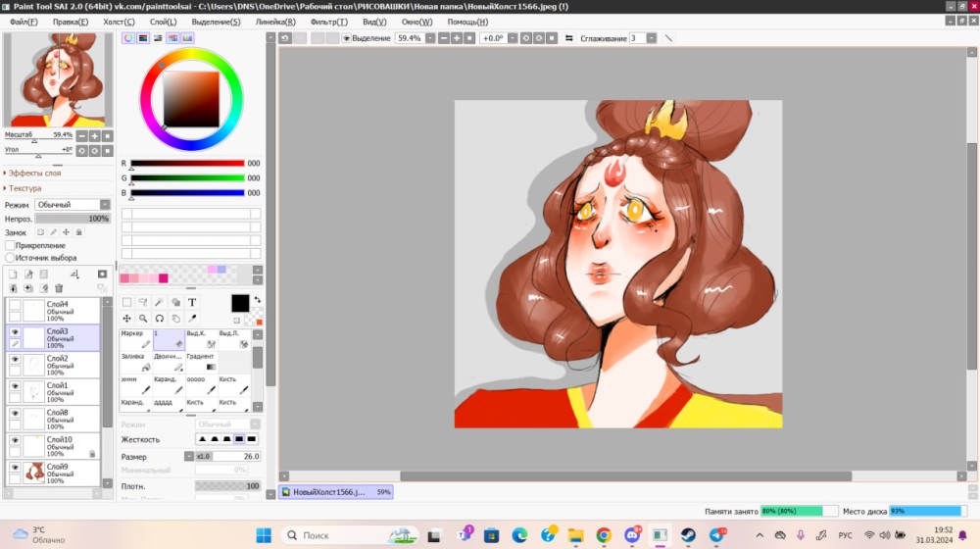Viewport: 980px width, 549px height.
Task: Select the Move tool
Action: point(126,319)
